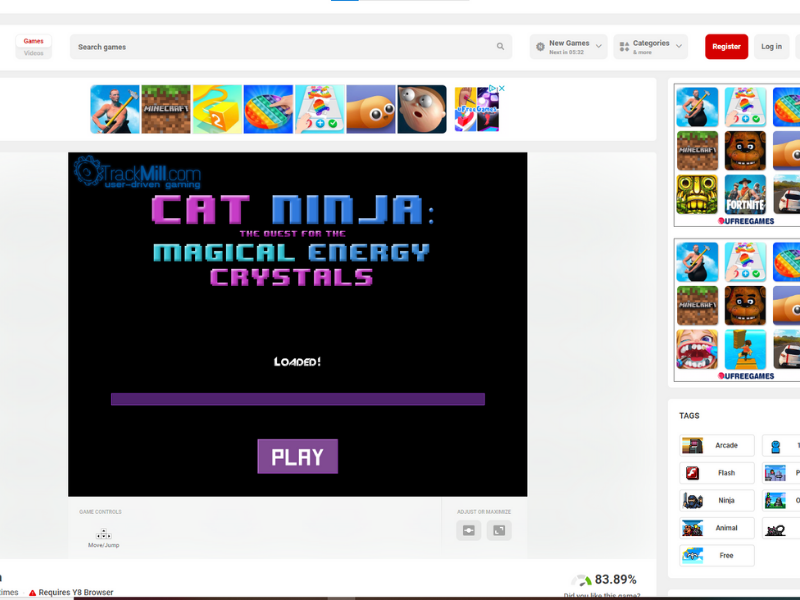
Task: Select the Free tag
Action: (717, 556)
